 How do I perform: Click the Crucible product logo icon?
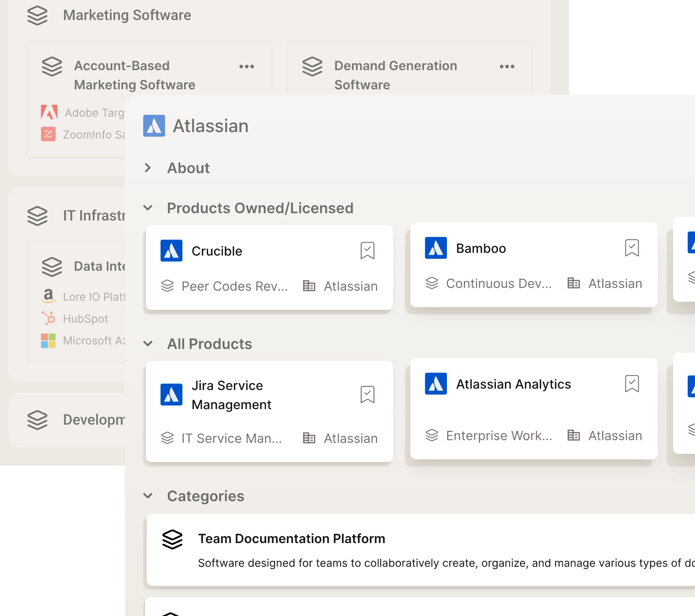click(171, 250)
